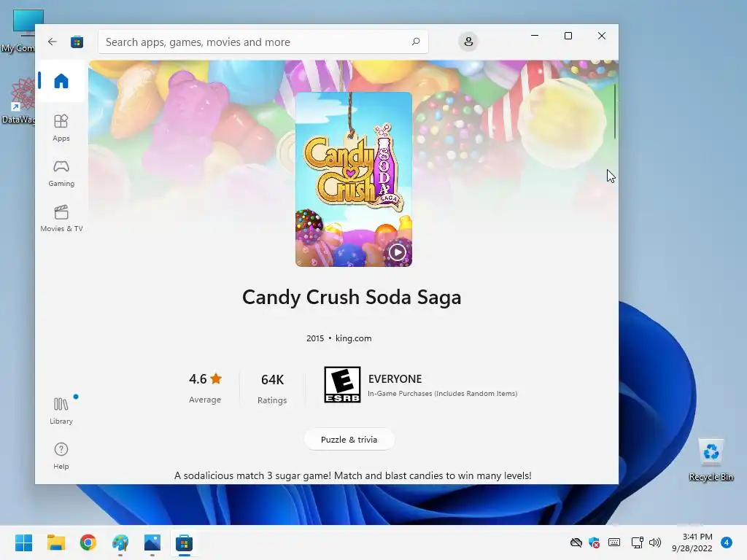Screen dimensions: 747x560
Task: Click the search magnifier icon
Action: click(416, 42)
